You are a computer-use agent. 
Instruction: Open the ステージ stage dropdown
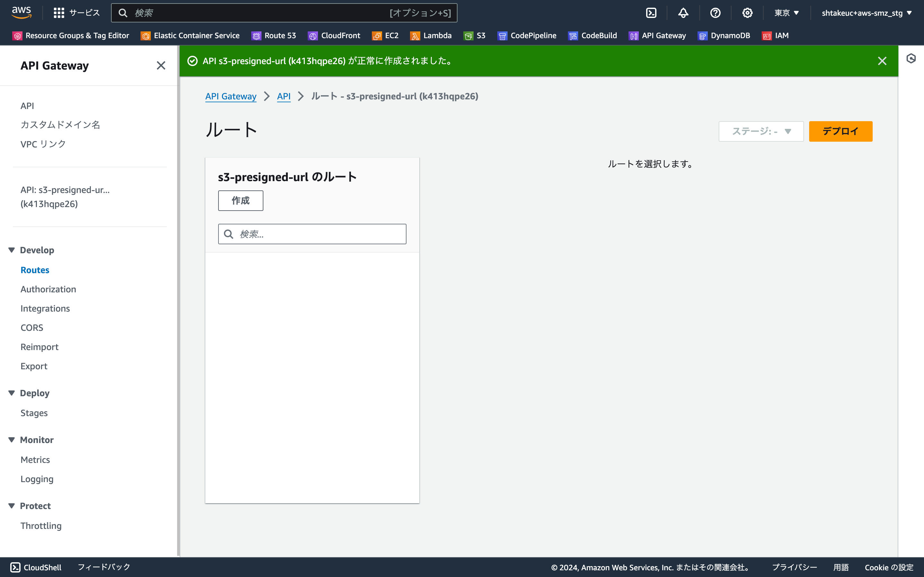[761, 131]
